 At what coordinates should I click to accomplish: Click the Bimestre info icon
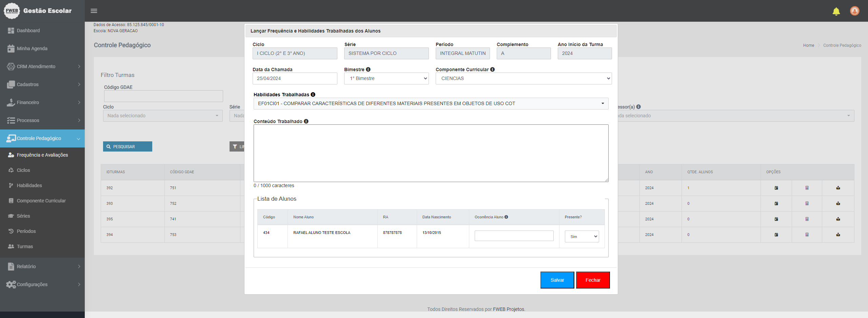pos(368,69)
